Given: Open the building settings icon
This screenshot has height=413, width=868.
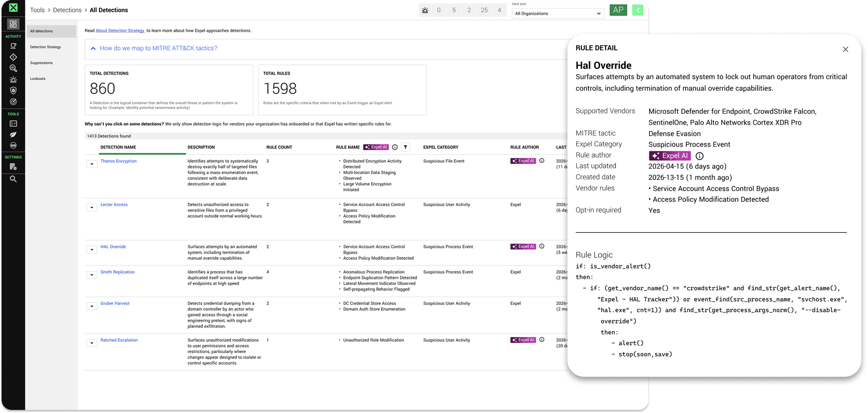Looking at the screenshot, I should (x=13, y=167).
